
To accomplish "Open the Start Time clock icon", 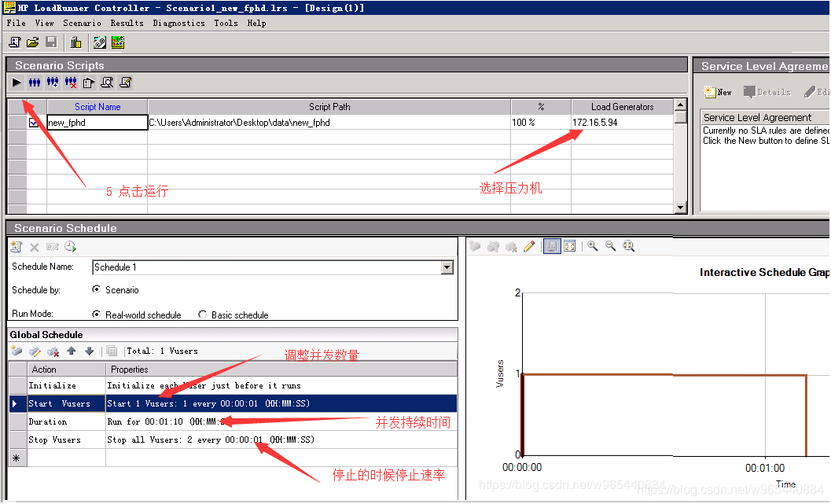I will (71, 247).
